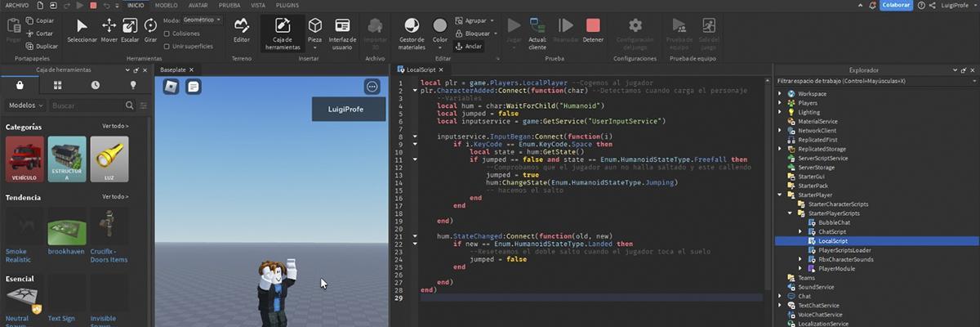Expand the ChatScript node

800,232
